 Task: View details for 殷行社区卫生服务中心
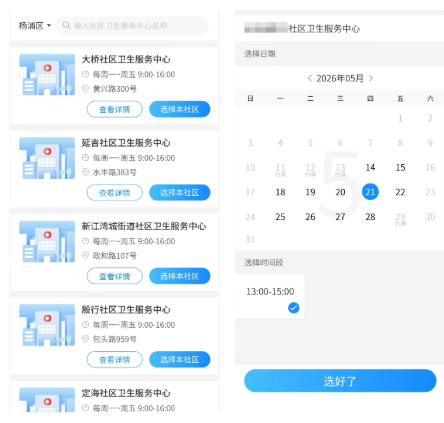[x=115, y=360]
